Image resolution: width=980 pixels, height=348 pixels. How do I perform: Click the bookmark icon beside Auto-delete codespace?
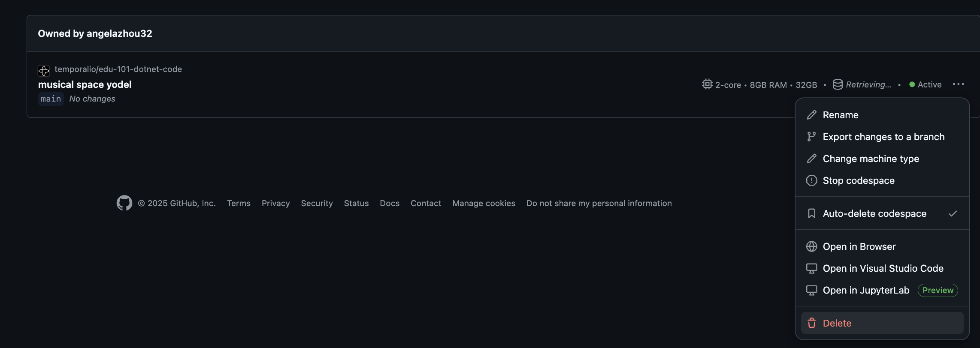pyautogui.click(x=811, y=213)
